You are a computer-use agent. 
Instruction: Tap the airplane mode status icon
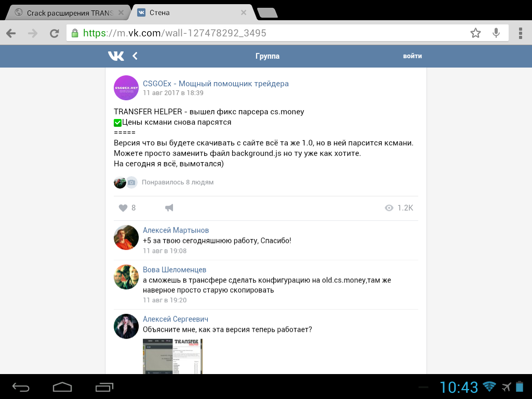click(506, 387)
